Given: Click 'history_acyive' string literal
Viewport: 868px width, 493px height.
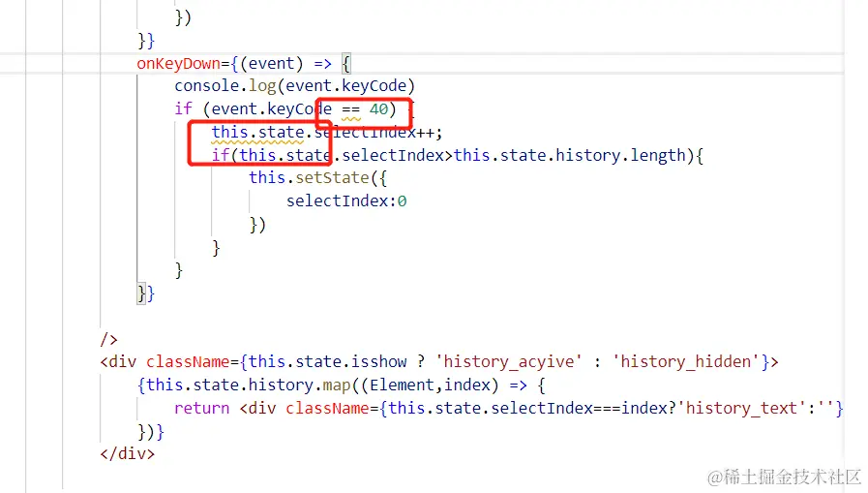Looking at the screenshot, I should [509, 362].
